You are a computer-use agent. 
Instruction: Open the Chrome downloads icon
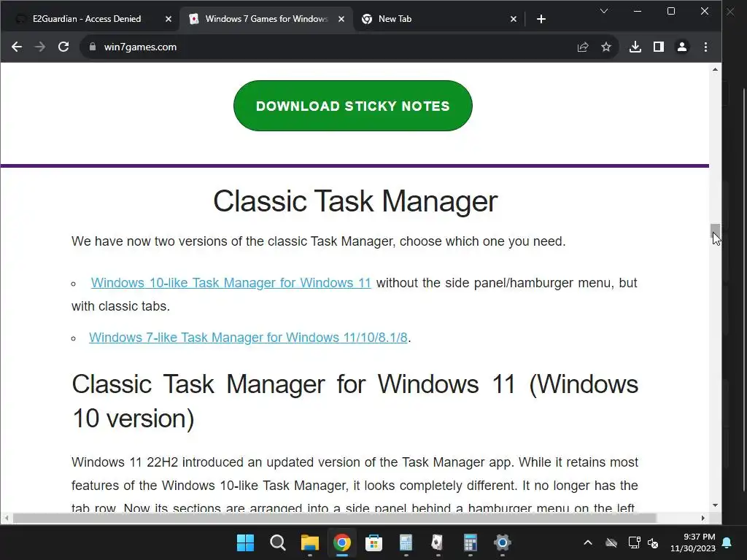point(635,47)
